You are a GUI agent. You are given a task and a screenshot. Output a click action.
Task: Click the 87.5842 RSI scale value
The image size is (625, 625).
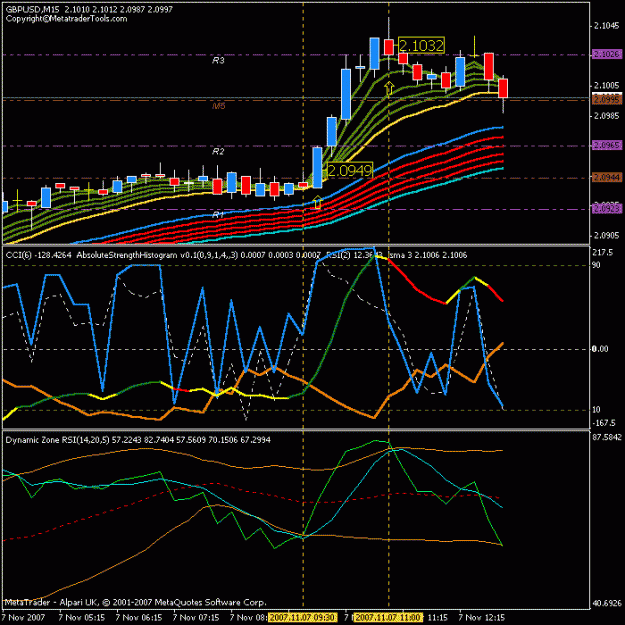(x=607, y=437)
